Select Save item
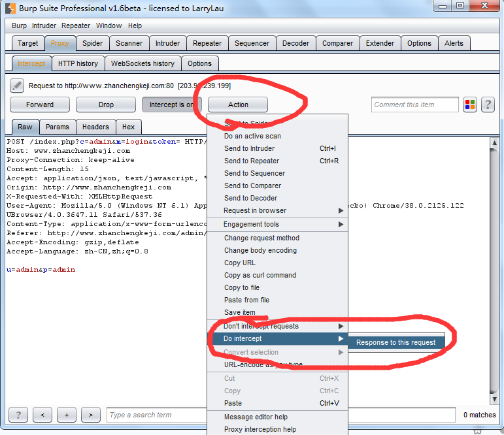This screenshot has height=435, width=504. pyautogui.click(x=278, y=312)
